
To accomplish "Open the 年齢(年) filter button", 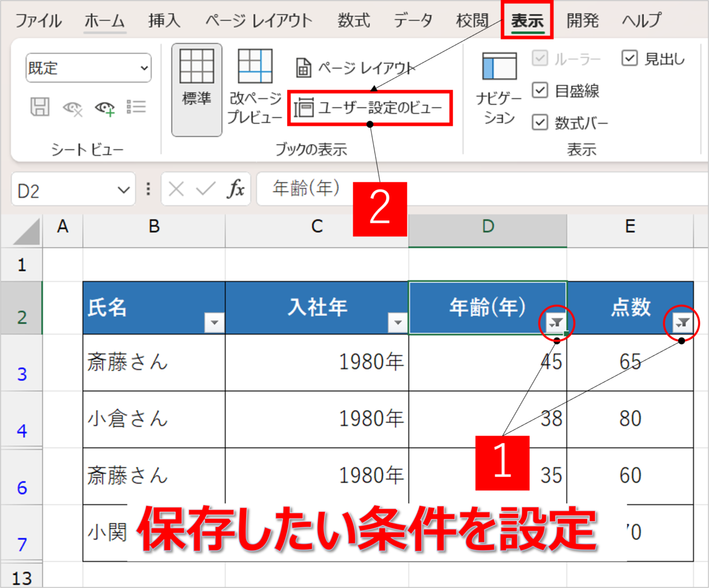I will click(556, 323).
